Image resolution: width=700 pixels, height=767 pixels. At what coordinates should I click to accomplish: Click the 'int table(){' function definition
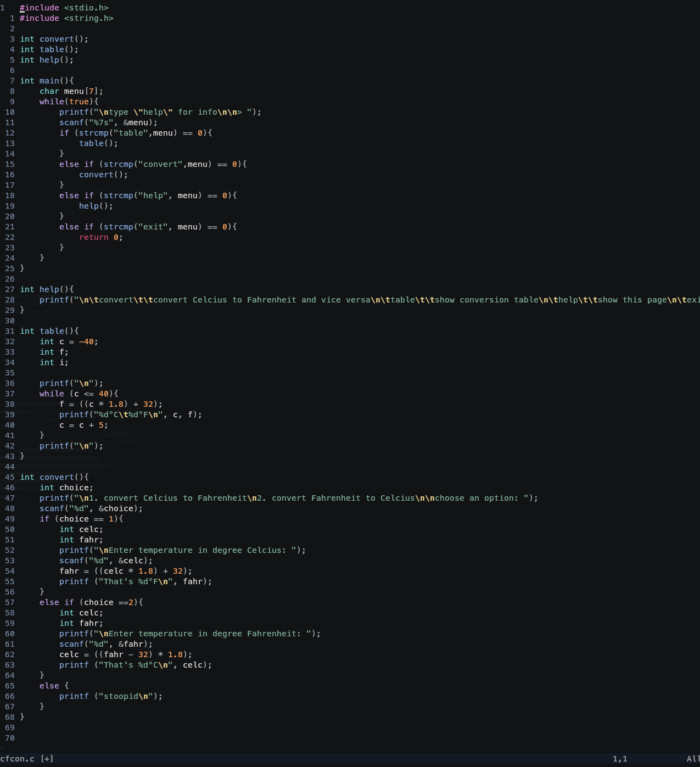coord(49,331)
